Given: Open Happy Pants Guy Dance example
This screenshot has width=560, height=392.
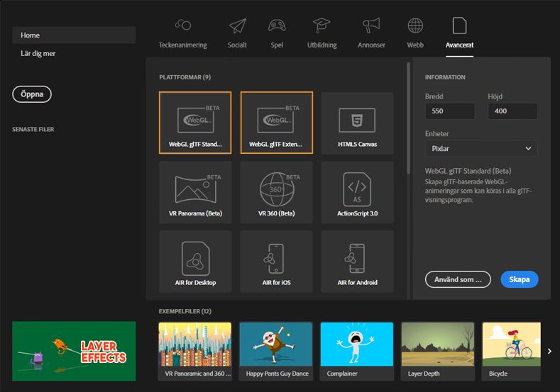Looking at the screenshot, I should (x=275, y=352).
